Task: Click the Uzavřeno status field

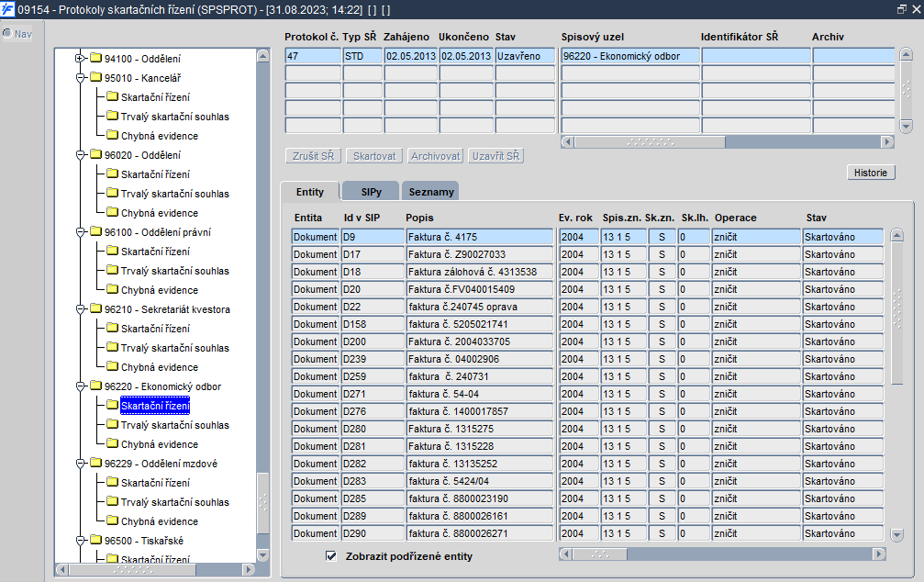Action: 525,56
